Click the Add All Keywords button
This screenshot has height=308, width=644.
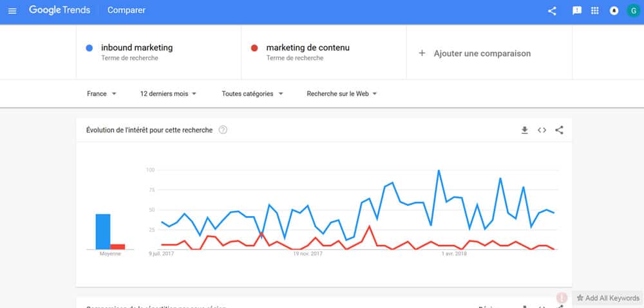pyautogui.click(x=608, y=298)
